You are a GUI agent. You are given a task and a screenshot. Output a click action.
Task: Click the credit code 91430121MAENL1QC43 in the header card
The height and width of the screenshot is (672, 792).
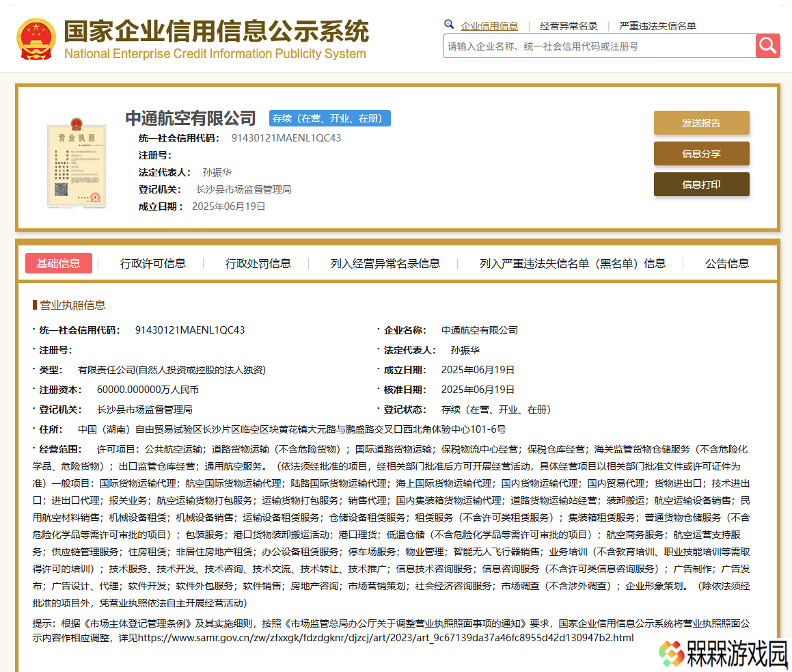point(286,138)
